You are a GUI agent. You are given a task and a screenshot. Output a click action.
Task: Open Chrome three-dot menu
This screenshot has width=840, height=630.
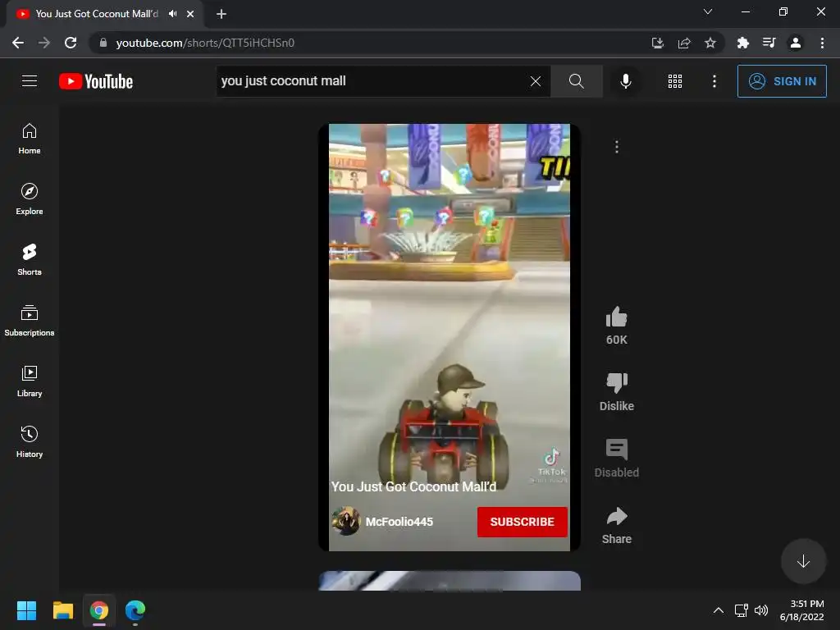pyautogui.click(x=822, y=43)
